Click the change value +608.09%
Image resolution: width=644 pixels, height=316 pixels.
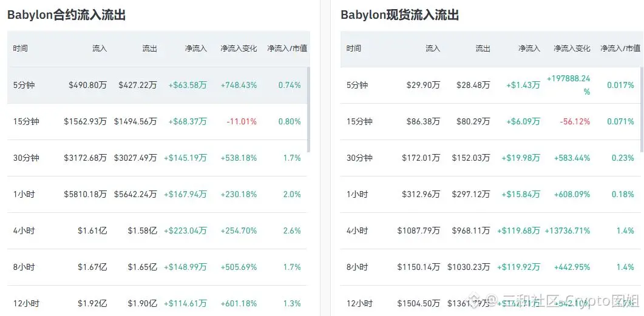click(572, 194)
